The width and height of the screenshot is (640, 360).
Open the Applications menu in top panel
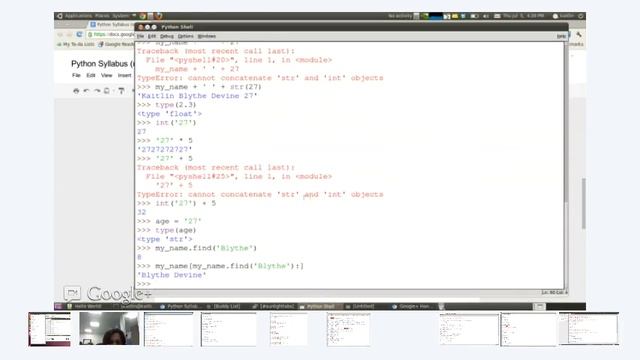point(78,16)
